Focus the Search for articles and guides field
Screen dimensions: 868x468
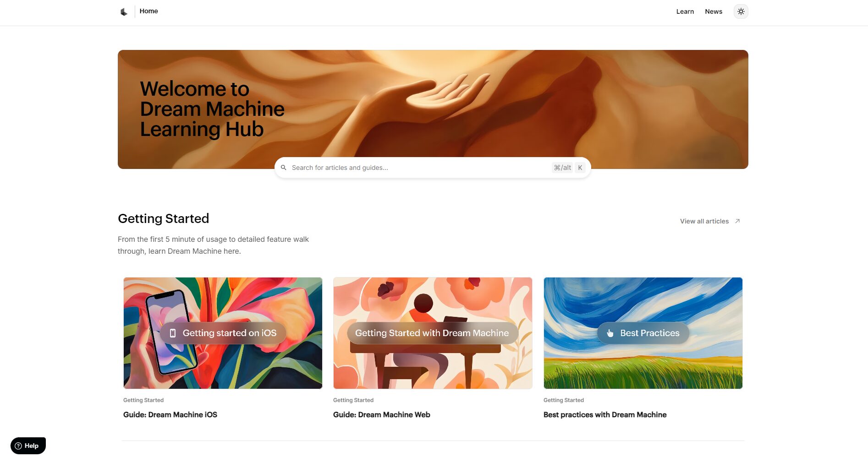point(432,168)
